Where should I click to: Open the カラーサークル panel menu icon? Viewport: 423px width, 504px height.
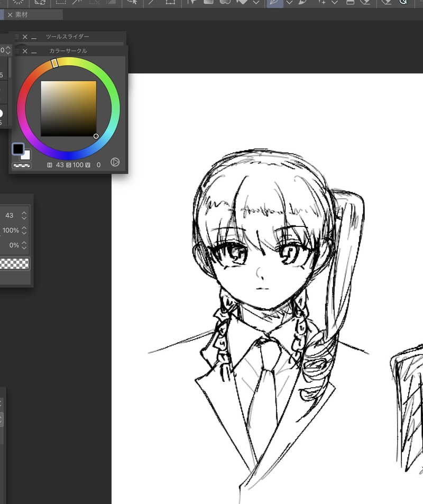(x=17, y=51)
